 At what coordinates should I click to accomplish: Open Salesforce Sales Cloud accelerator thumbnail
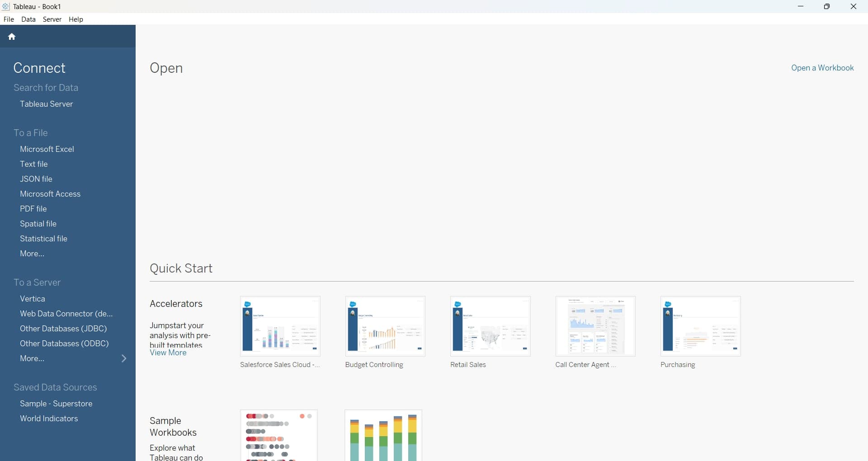coord(280,326)
